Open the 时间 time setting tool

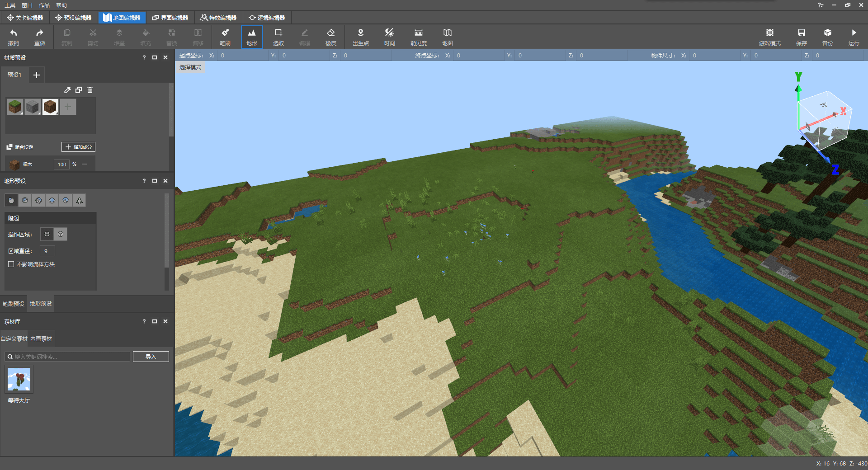point(389,37)
